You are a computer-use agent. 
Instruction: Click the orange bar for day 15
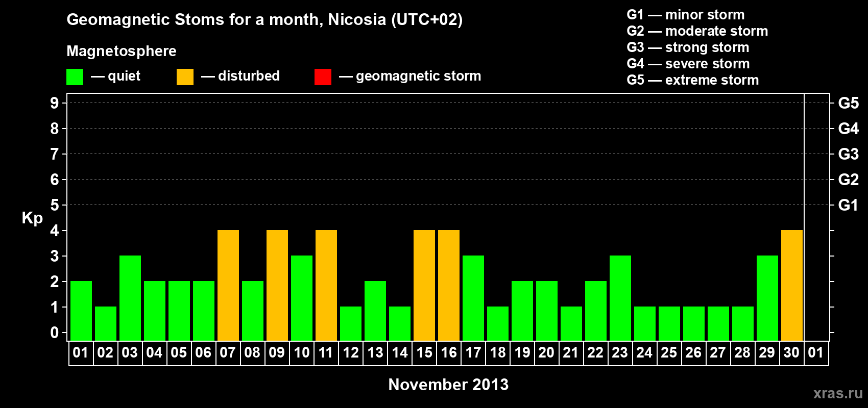pyautogui.click(x=424, y=285)
